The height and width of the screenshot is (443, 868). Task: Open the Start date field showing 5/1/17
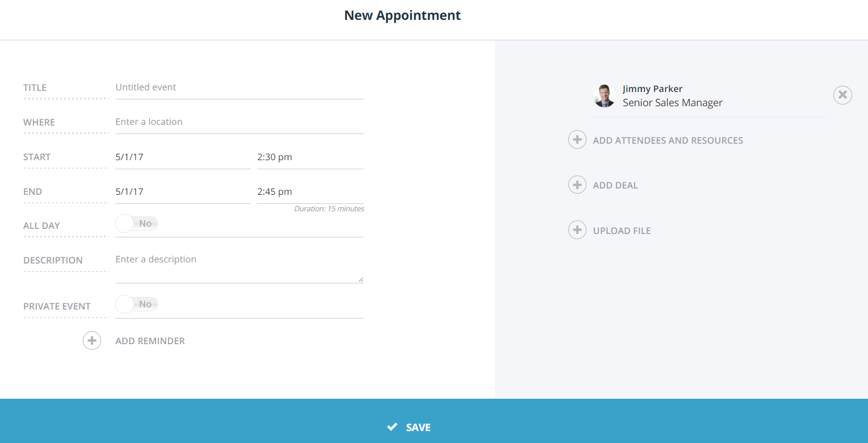(182, 157)
